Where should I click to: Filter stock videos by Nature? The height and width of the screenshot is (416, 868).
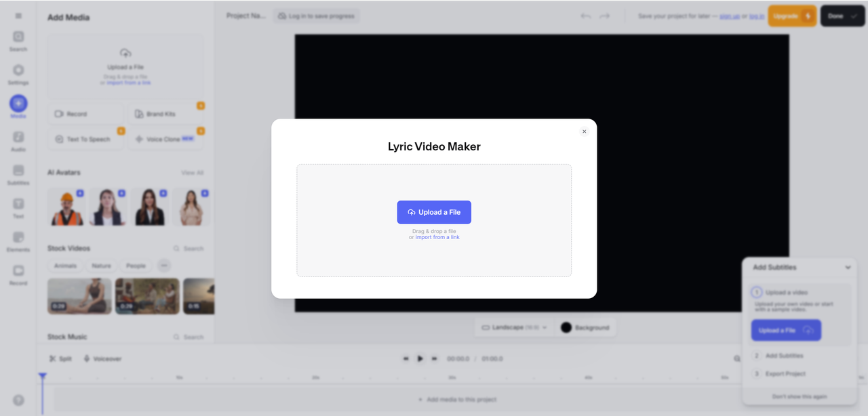coord(101,266)
